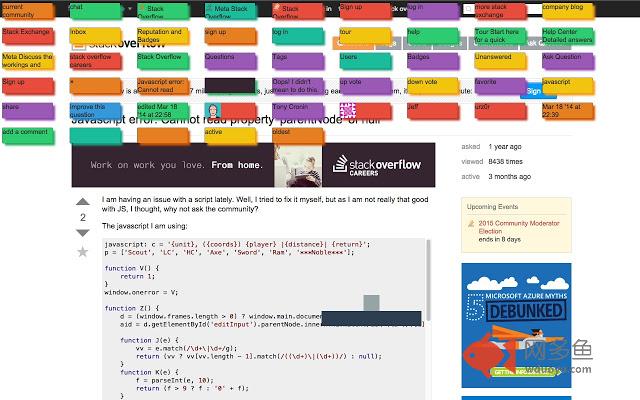This screenshot has height=400, width=640.
Task: Click the orange 'oldest' sort tile
Action: [298, 136]
